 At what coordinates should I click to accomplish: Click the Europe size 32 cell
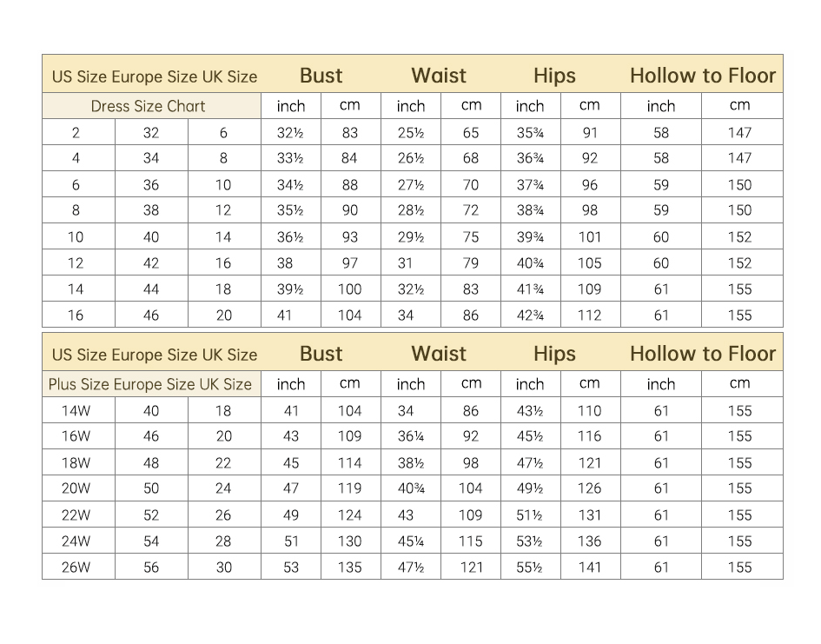click(x=151, y=133)
